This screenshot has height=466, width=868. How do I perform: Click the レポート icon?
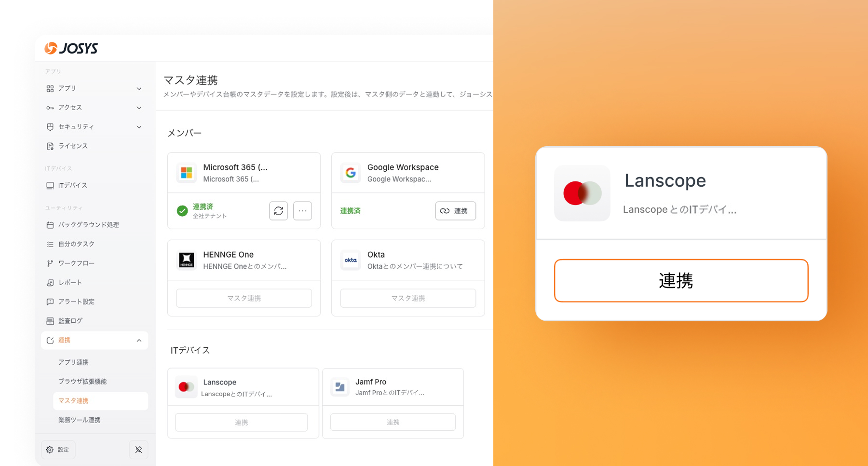50,283
